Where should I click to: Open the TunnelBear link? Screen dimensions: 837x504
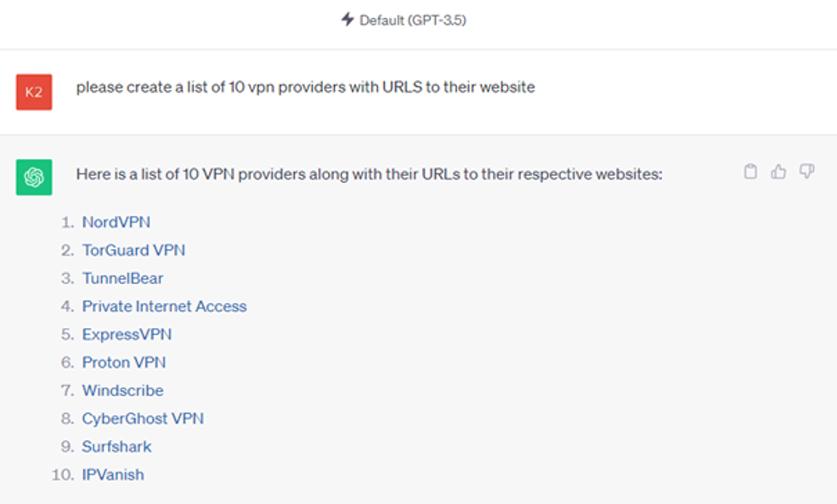pos(122,278)
